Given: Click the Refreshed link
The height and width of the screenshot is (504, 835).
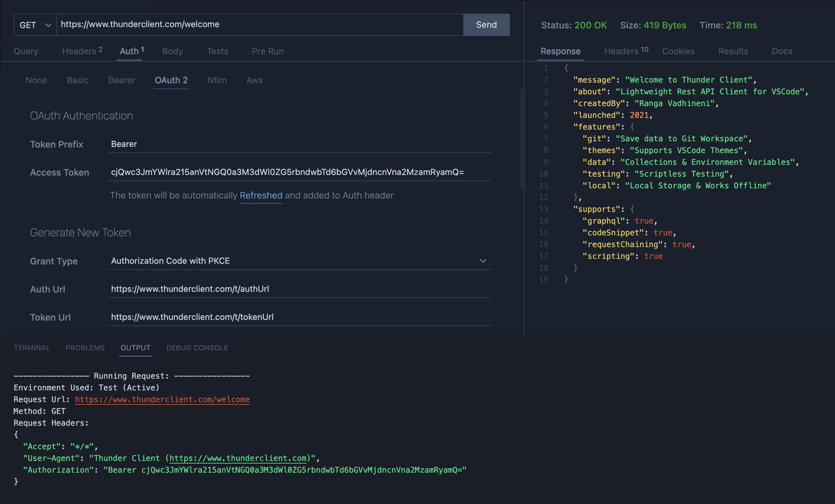Looking at the screenshot, I should (x=261, y=196).
